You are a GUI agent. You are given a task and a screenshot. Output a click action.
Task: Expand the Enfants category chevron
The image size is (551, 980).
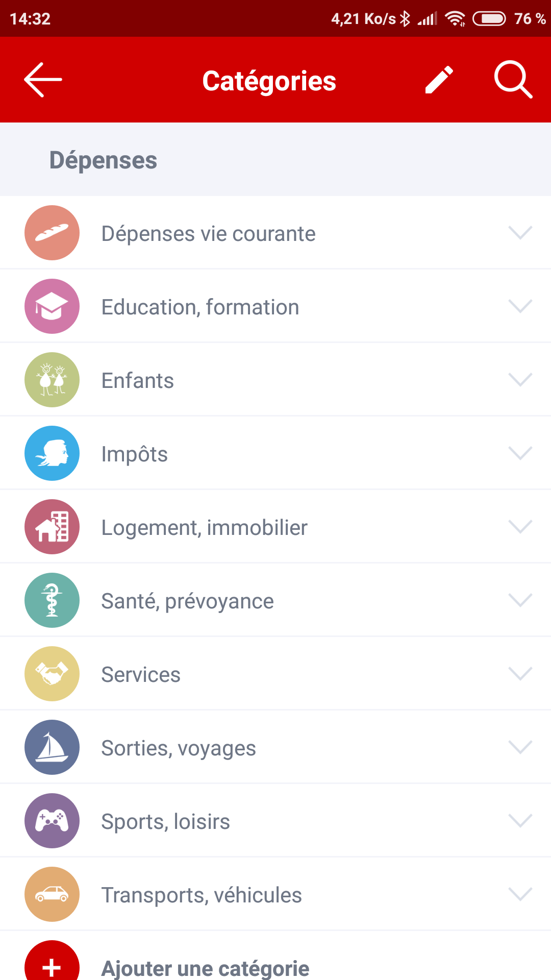[520, 380]
